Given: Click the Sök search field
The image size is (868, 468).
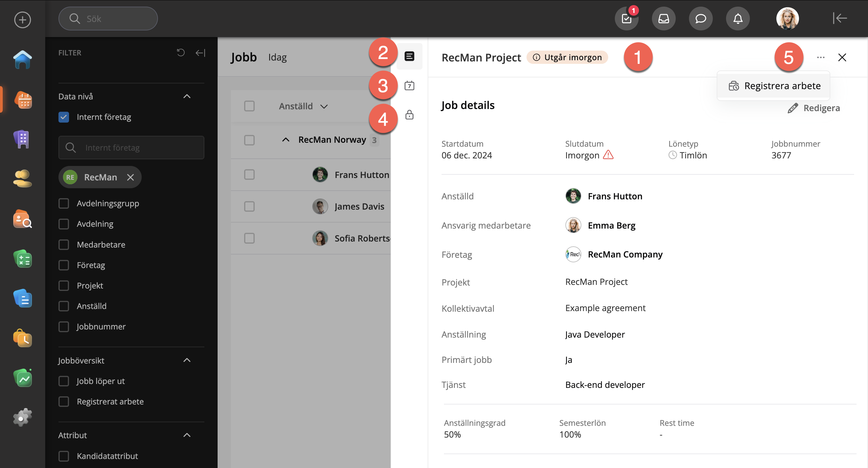Looking at the screenshot, I should [108, 18].
